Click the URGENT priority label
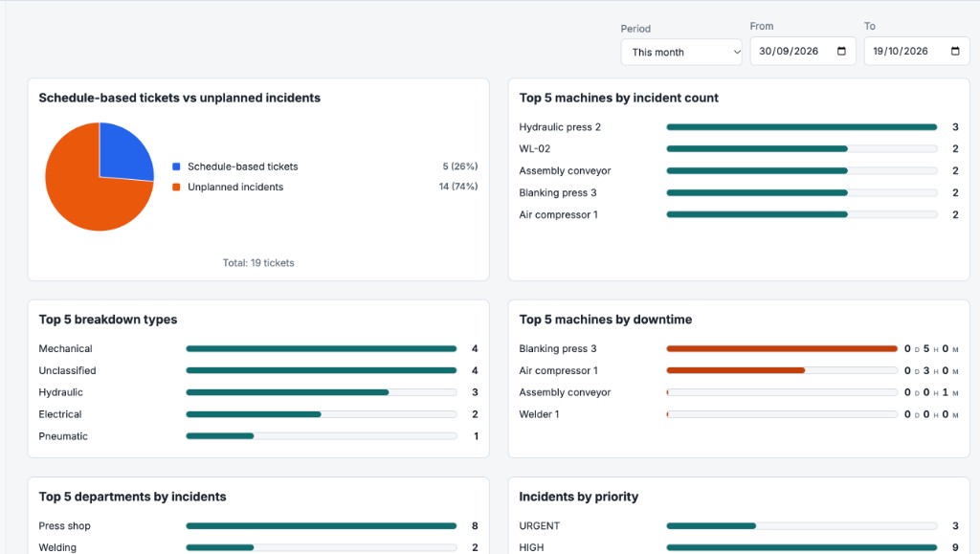 click(x=540, y=526)
